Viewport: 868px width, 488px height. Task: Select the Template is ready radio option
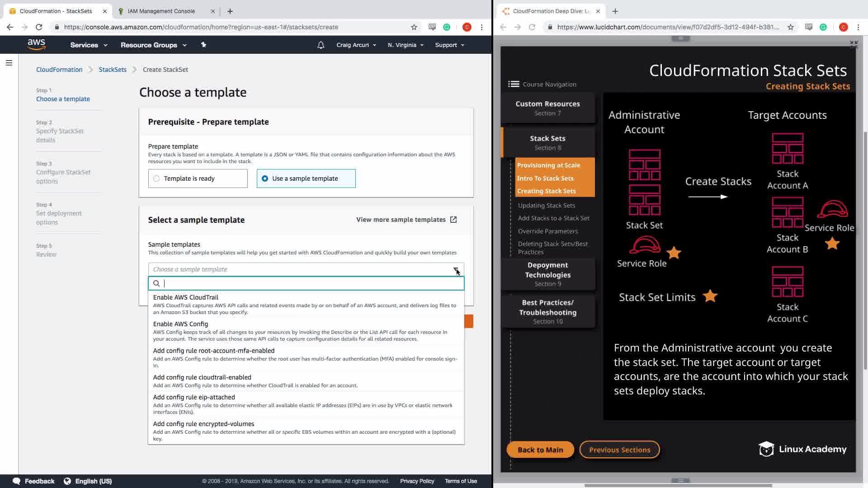pos(156,178)
